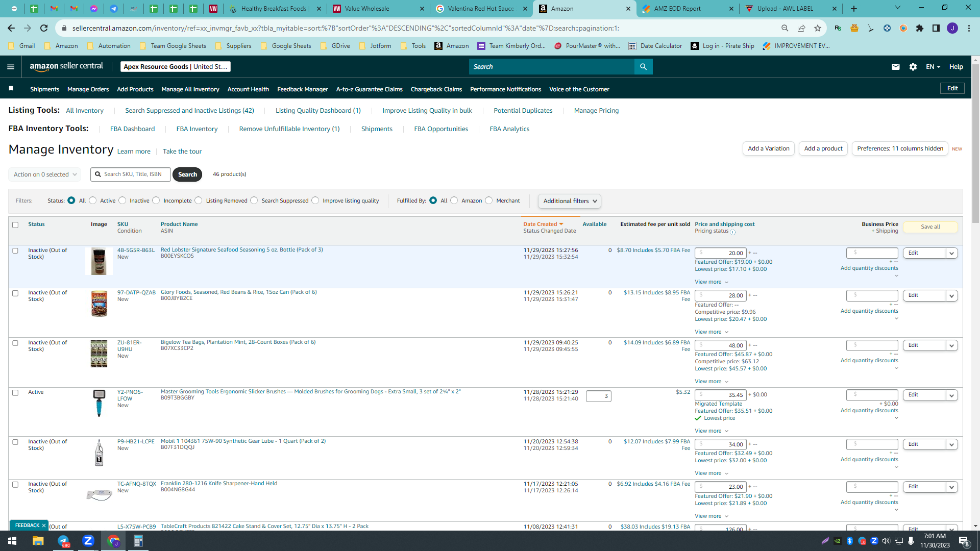Click the search magnifier button in Seller Central

643,67
